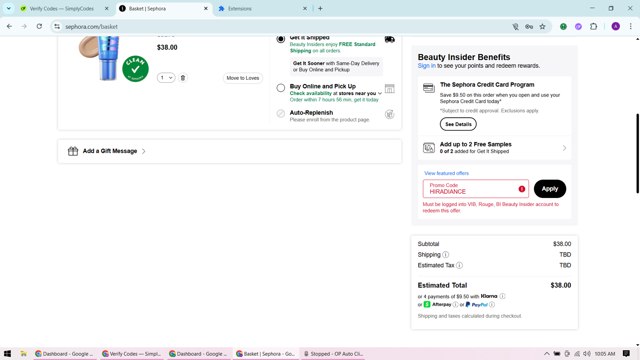
Task: Click the purple extension icon in toolbar
Action: click(578, 27)
